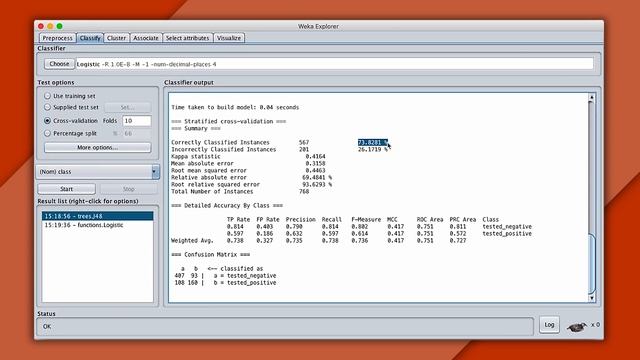This screenshot has width=640, height=360.
Task: Click the tested_positive class in accuracy table
Action: [507, 233]
